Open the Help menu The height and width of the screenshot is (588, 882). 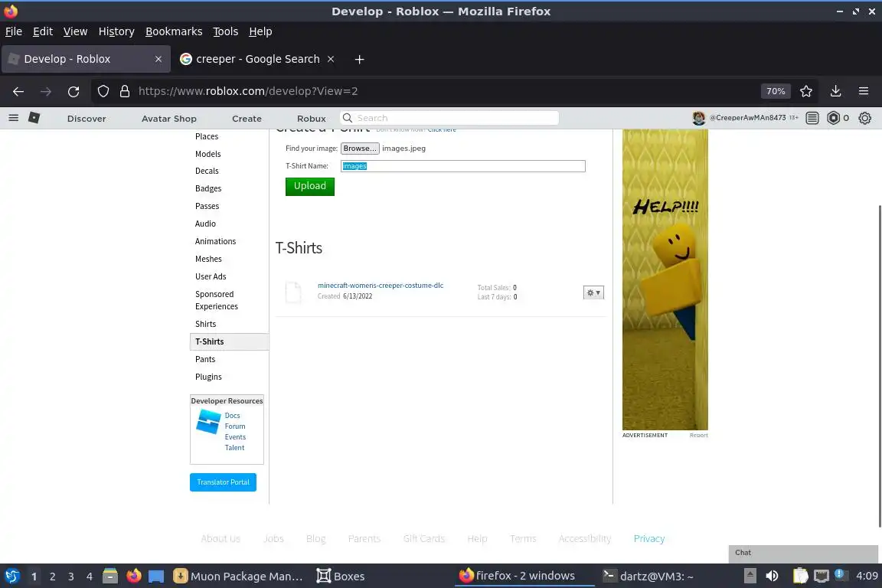click(x=260, y=31)
